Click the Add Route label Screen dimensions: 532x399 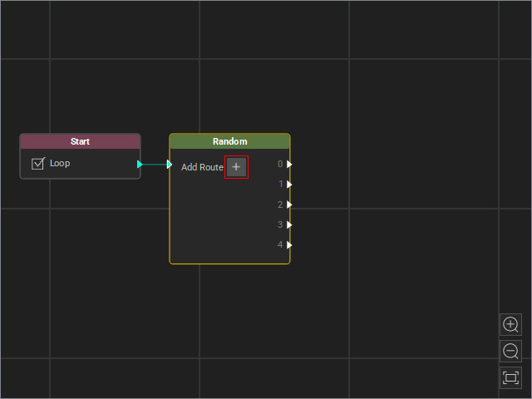pyautogui.click(x=202, y=167)
